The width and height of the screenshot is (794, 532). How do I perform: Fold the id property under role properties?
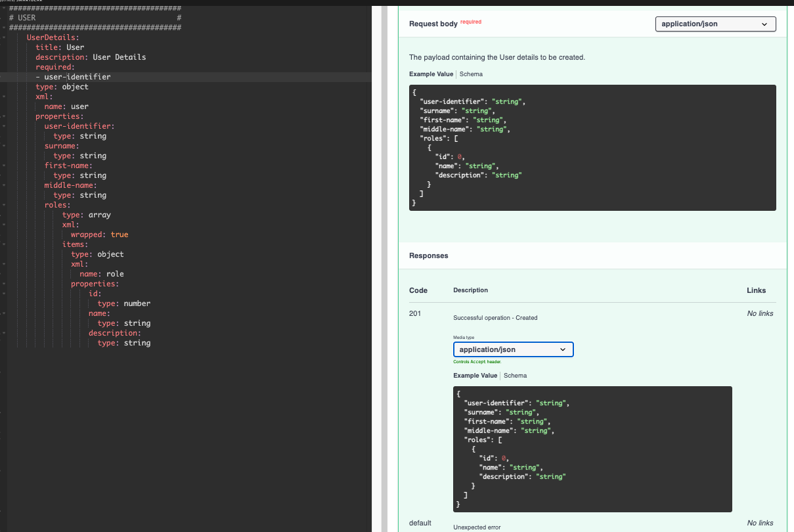(4, 294)
